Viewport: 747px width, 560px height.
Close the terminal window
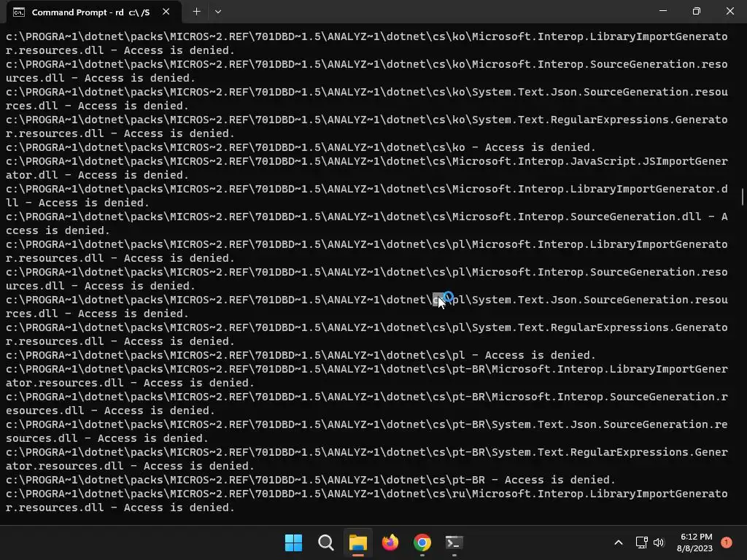point(729,11)
